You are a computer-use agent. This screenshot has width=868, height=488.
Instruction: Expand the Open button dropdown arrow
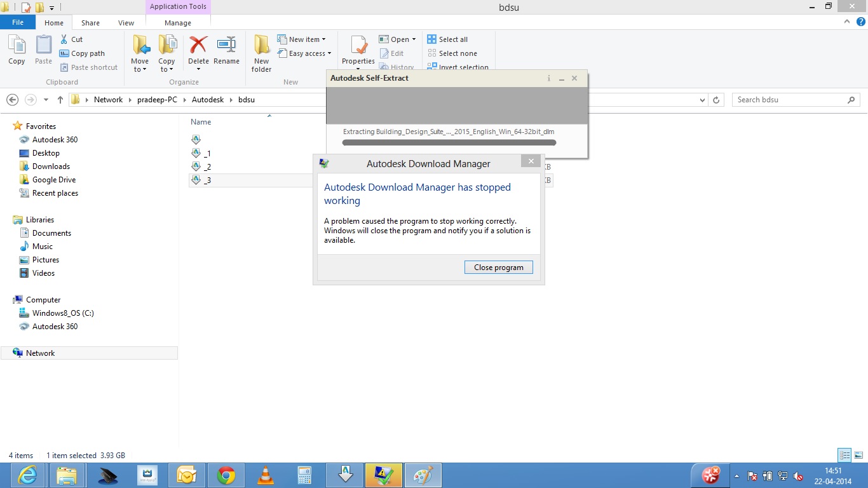414,39
